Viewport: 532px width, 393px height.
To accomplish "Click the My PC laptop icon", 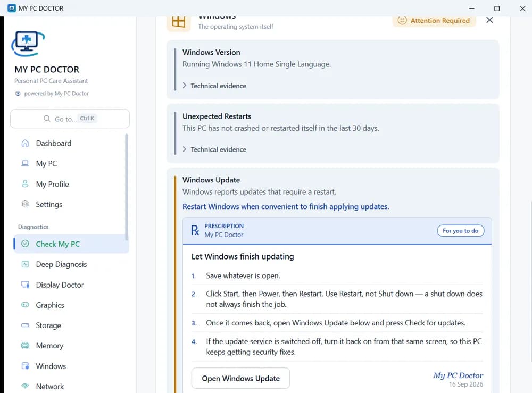I will pos(25,163).
